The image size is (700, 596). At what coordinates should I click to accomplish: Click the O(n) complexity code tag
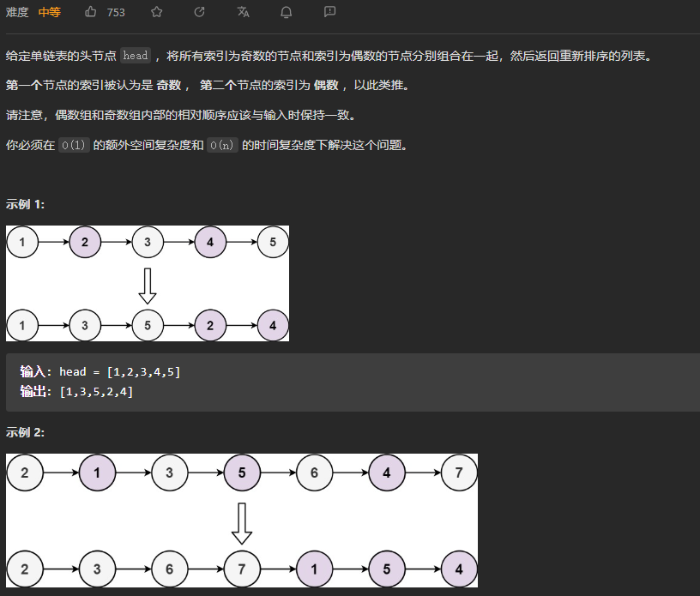(x=222, y=145)
